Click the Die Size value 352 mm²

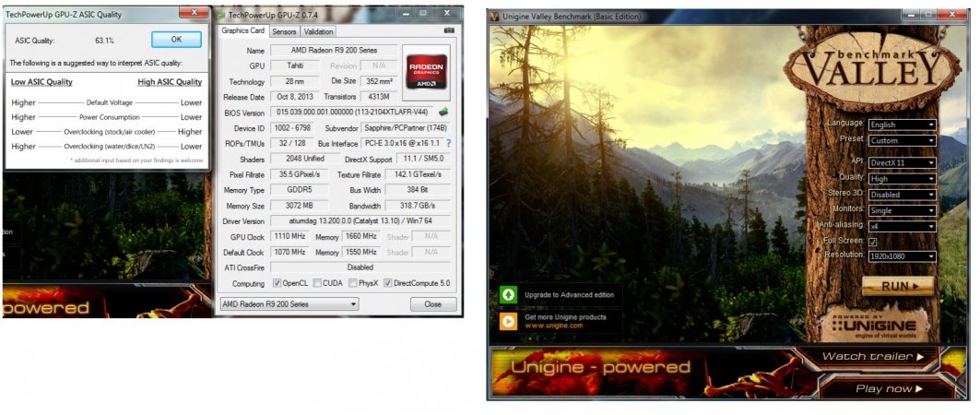click(x=379, y=81)
